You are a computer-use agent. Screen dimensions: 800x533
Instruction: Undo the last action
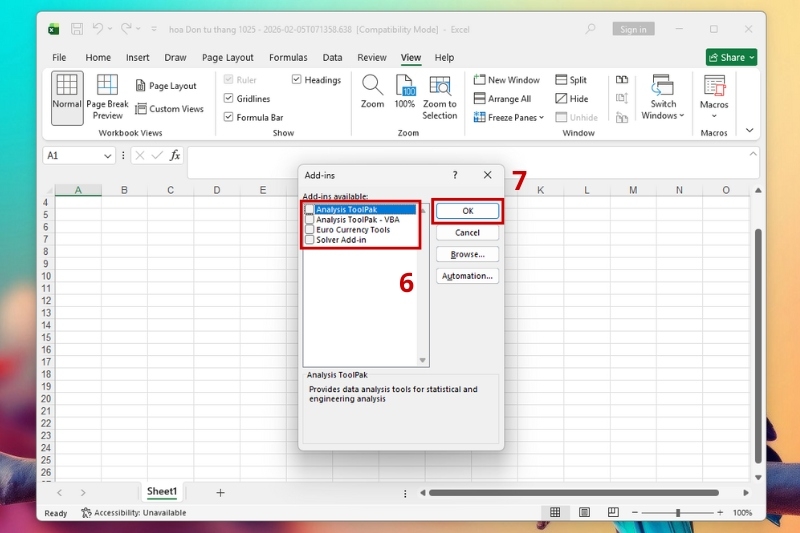coord(97,29)
